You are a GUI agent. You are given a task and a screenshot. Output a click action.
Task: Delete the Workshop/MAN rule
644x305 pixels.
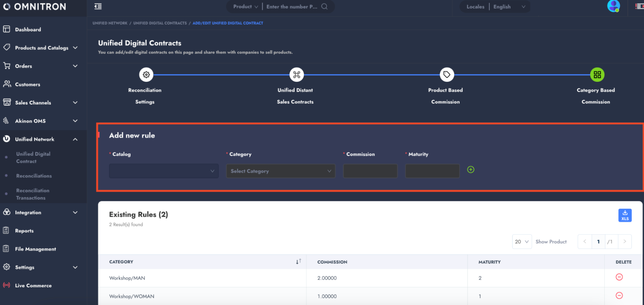click(x=619, y=277)
